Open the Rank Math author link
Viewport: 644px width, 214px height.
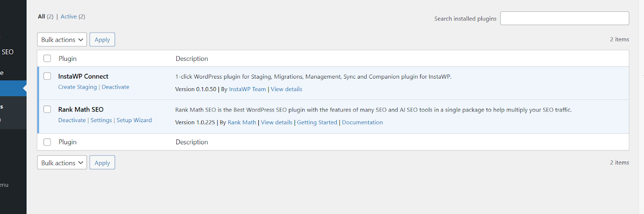[242, 122]
